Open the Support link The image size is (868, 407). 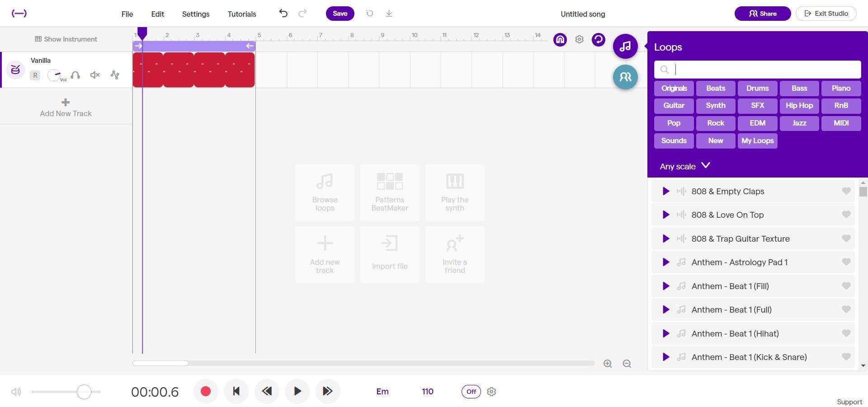[849, 402]
